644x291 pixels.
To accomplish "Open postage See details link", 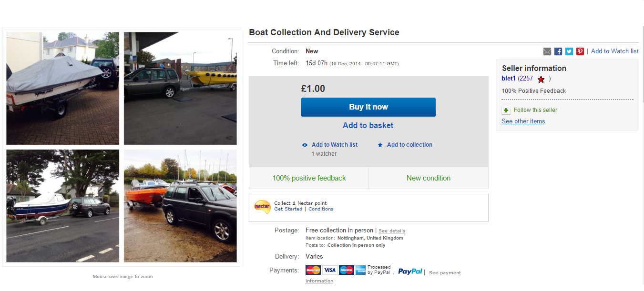I will tap(392, 231).
